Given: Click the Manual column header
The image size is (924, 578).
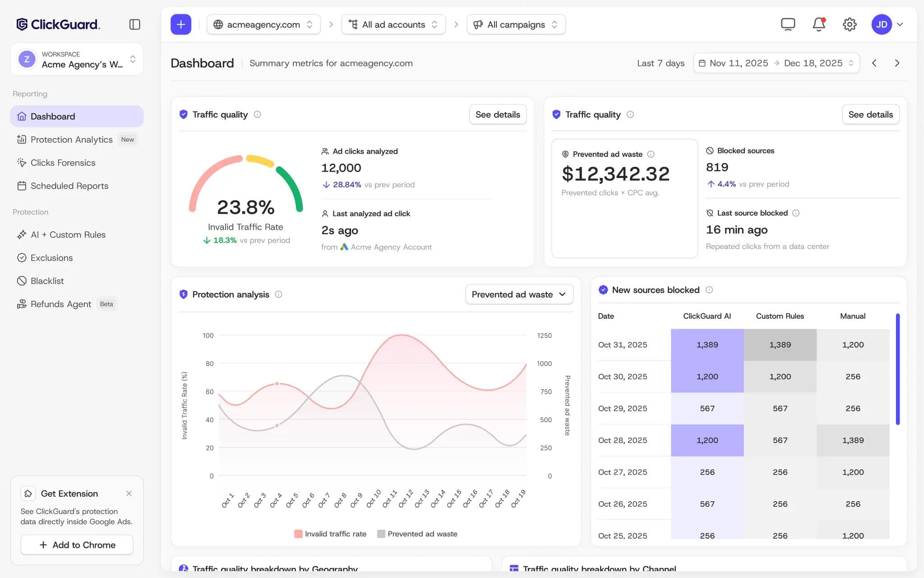Looking at the screenshot, I should (853, 316).
